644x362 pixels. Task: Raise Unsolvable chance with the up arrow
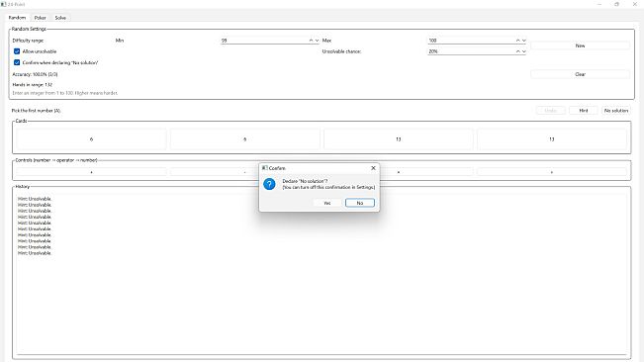coord(518,51)
